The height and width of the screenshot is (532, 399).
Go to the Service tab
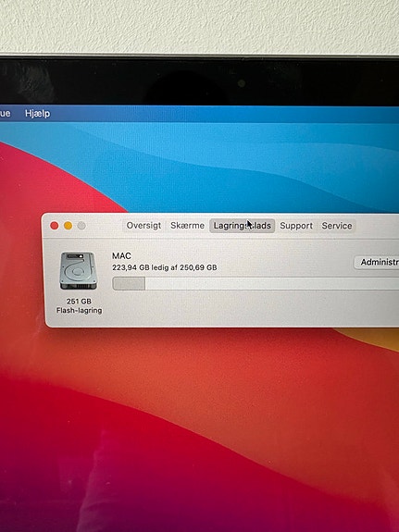(337, 226)
